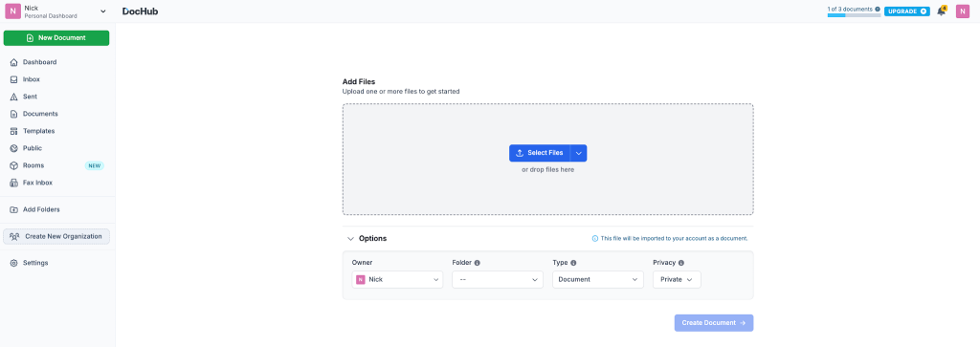Open the Privacy dropdown showing Private

[x=677, y=279]
